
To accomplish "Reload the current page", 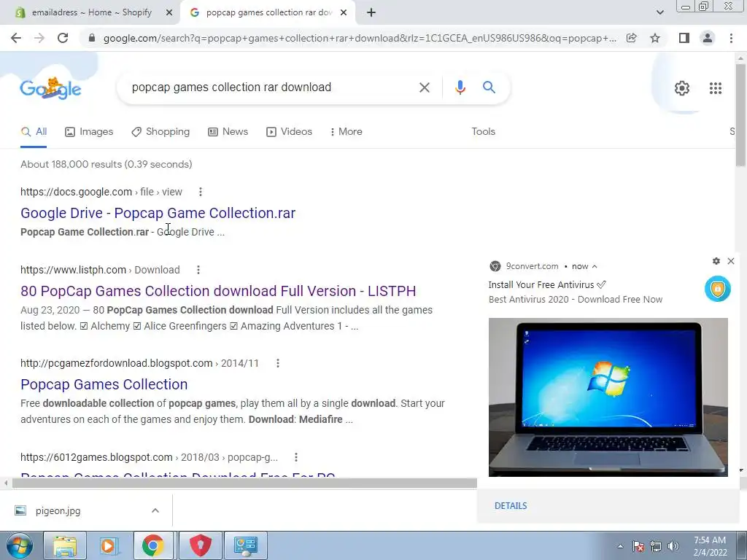I will pos(63,38).
